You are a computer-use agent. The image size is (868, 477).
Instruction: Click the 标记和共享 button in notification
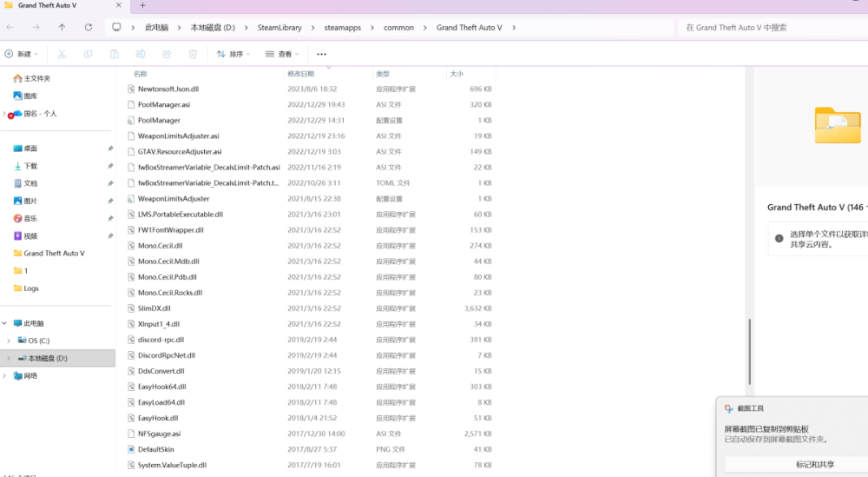pyautogui.click(x=814, y=465)
